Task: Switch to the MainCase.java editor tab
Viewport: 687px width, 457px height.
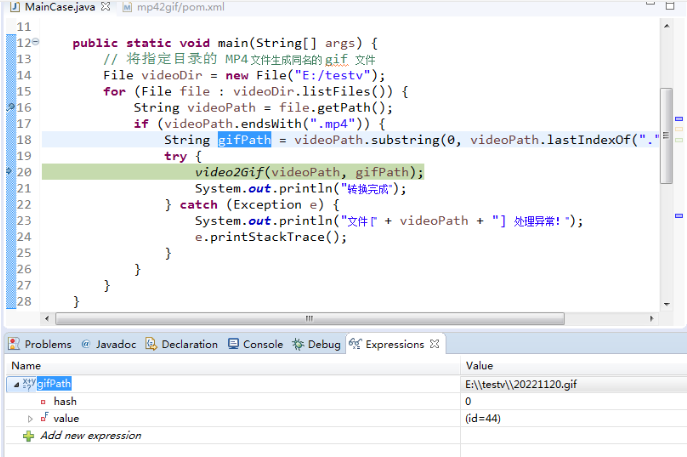Action: point(60,7)
